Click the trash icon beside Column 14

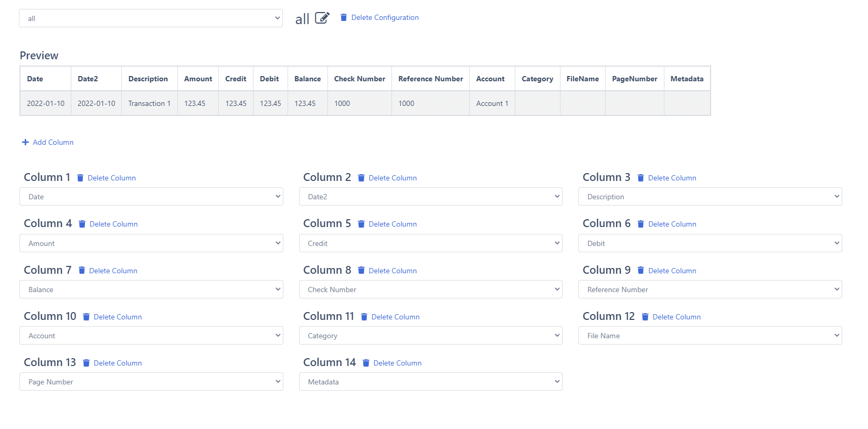pos(366,363)
